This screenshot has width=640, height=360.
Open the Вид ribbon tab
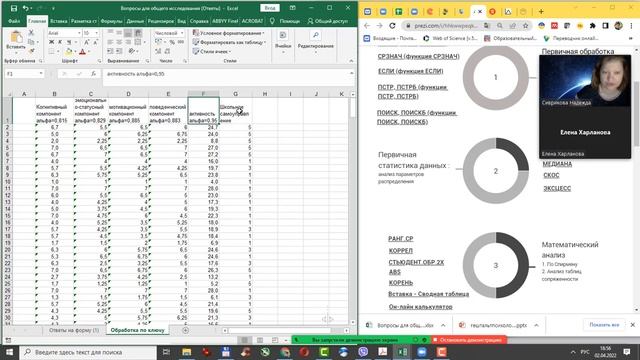[182, 21]
